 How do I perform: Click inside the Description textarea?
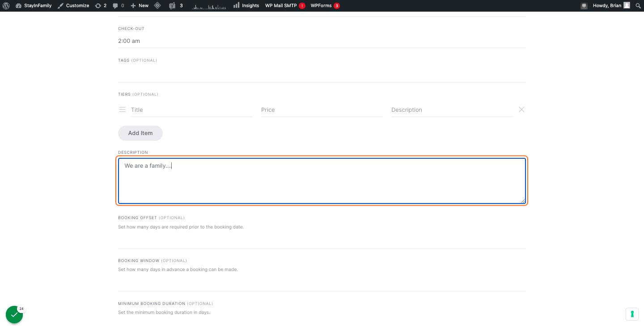(322, 181)
